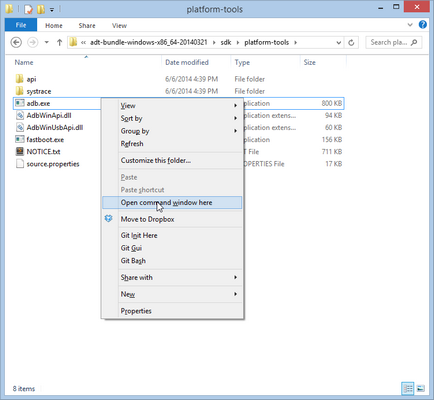Switch to large icons view
Viewport: 434px width, 400px height.
click(x=421, y=388)
